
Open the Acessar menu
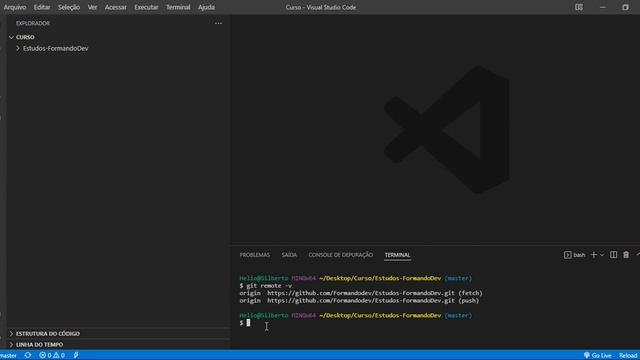(116, 7)
